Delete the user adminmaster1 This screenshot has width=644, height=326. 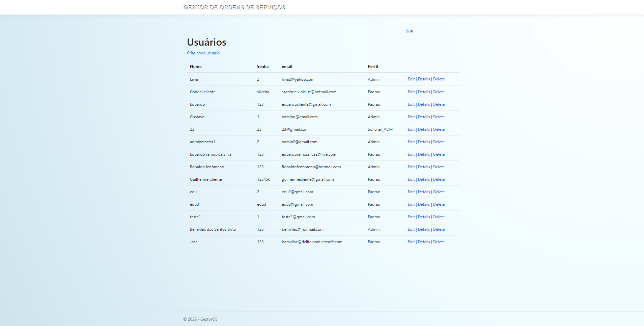[439, 142]
